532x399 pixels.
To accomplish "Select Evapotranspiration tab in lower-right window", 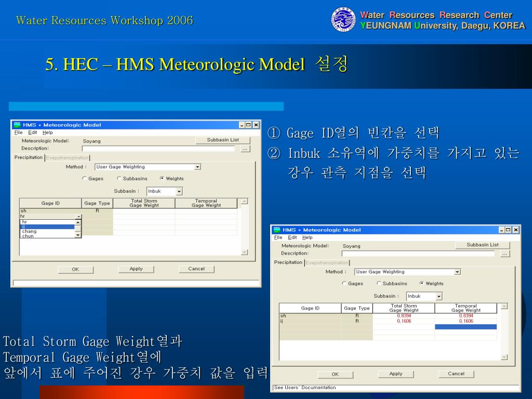I will coord(327,262).
